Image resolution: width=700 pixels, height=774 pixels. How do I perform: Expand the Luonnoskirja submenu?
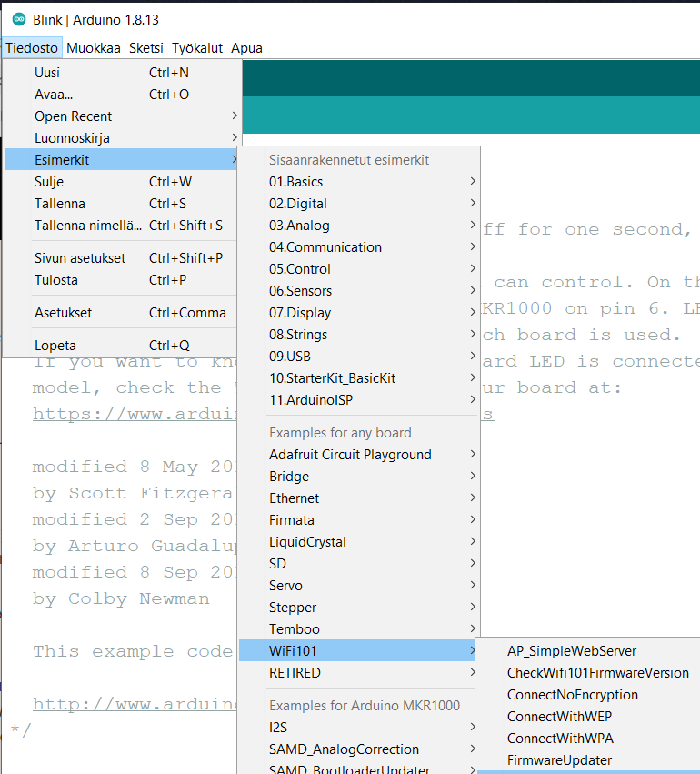tap(122, 137)
